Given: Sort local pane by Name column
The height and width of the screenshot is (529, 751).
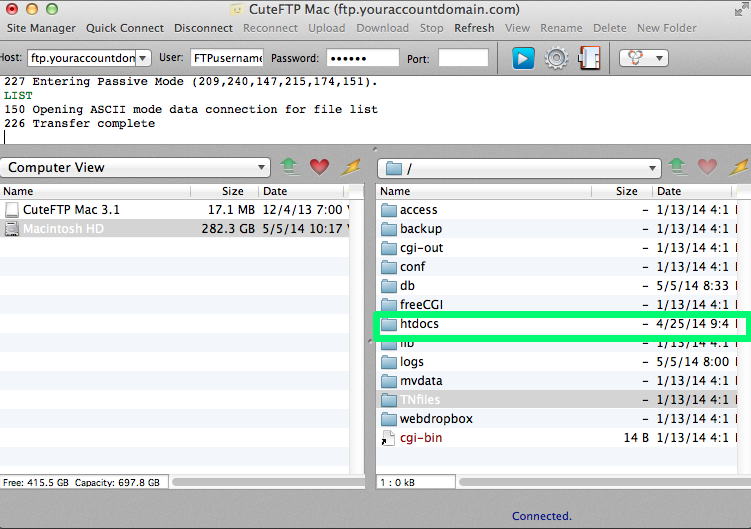Looking at the screenshot, I should pos(95,191).
